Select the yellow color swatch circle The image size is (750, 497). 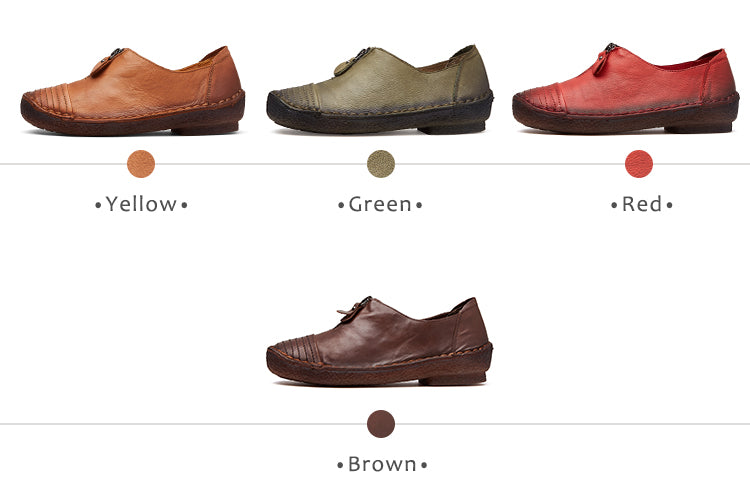[x=141, y=164]
